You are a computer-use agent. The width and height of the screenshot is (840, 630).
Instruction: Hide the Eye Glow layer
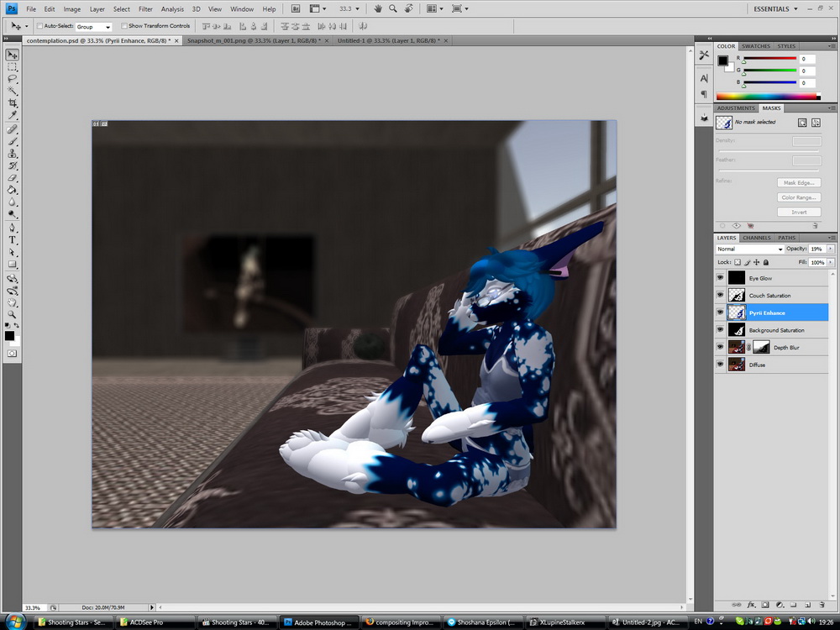[720, 278]
